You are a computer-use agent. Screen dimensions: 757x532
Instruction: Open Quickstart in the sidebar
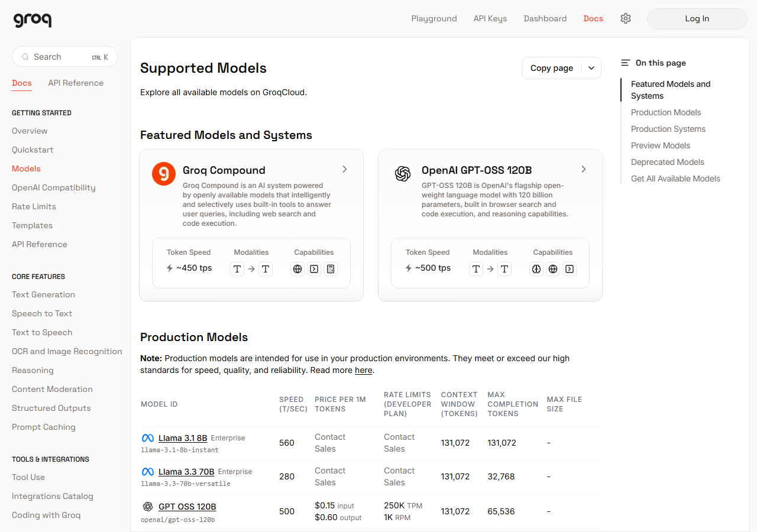(x=33, y=150)
